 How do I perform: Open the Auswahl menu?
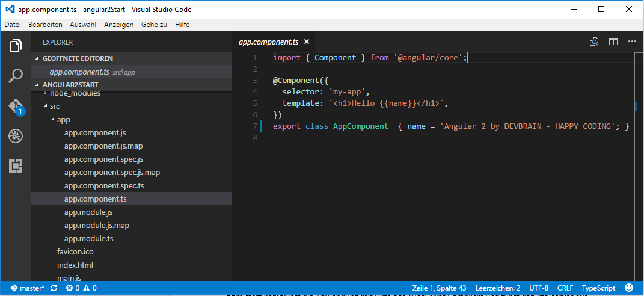click(x=83, y=25)
